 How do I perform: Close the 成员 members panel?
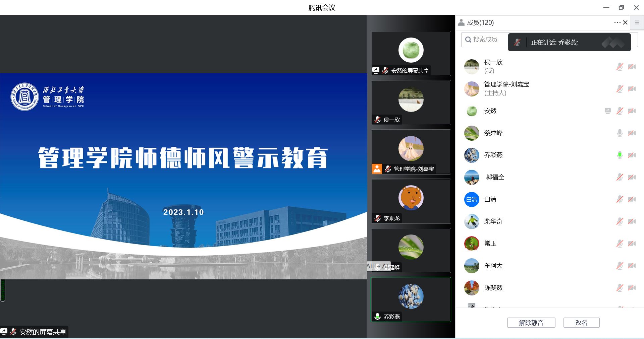click(x=625, y=22)
